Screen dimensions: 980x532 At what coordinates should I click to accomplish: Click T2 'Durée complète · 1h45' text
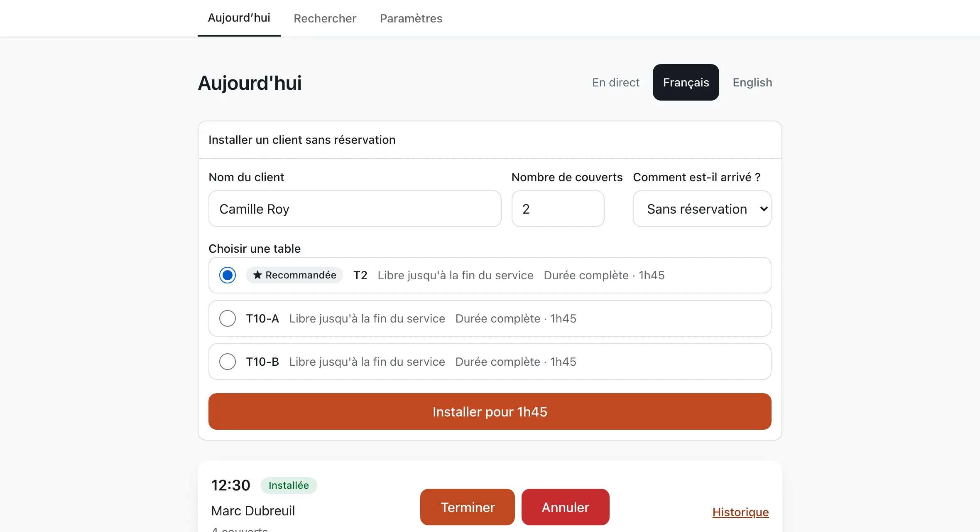point(604,275)
